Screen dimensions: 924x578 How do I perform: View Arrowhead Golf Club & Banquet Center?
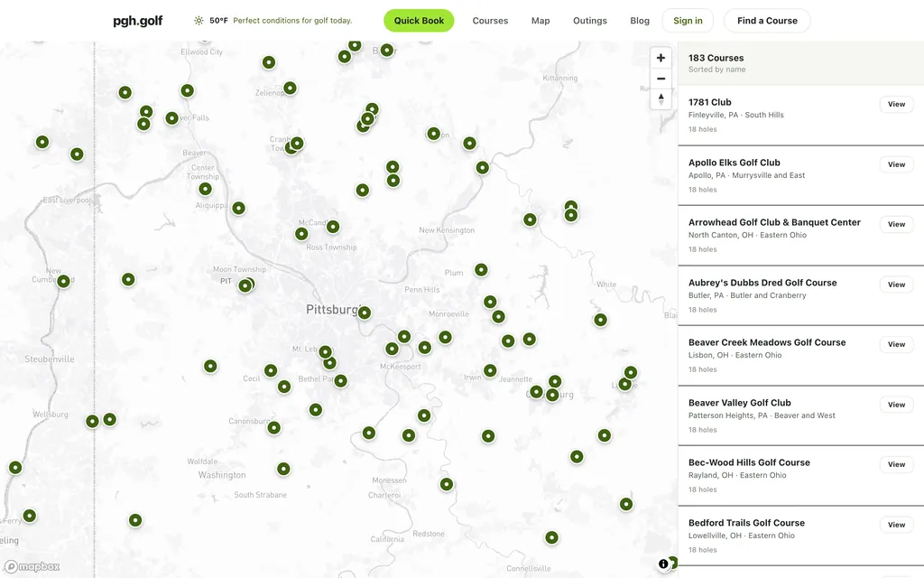(x=896, y=224)
